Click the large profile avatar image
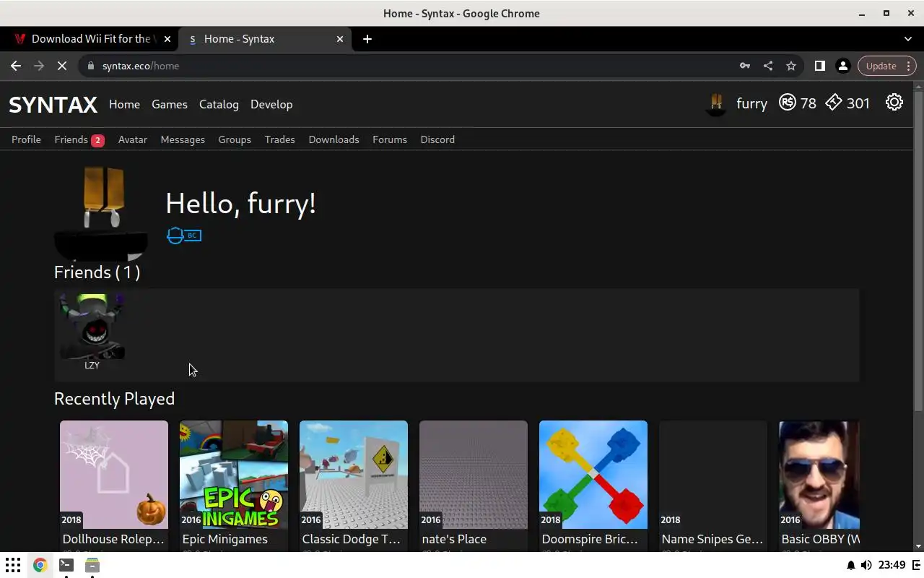 click(101, 214)
